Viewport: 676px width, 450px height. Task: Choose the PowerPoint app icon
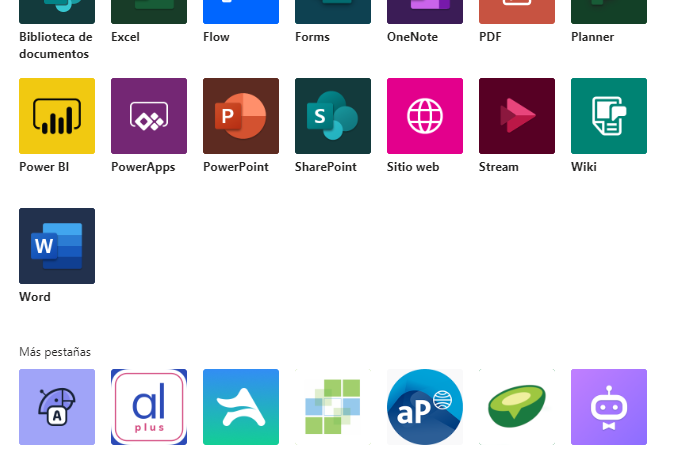click(x=241, y=116)
